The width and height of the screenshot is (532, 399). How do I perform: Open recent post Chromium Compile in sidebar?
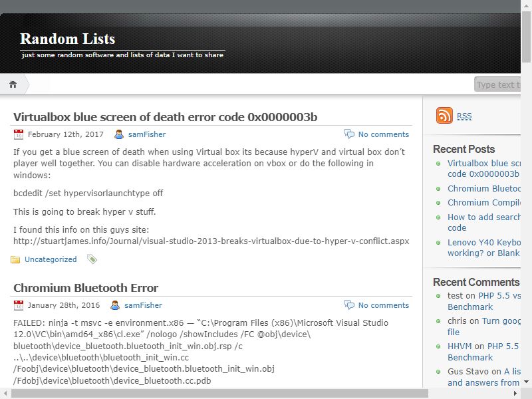(x=484, y=203)
